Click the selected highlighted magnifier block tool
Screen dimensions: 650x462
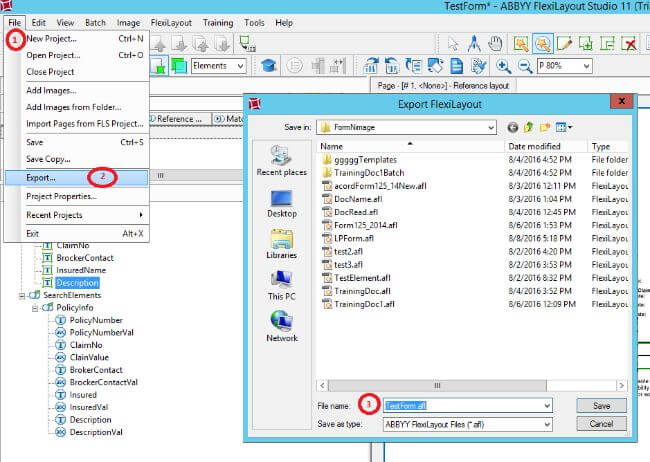tap(543, 44)
